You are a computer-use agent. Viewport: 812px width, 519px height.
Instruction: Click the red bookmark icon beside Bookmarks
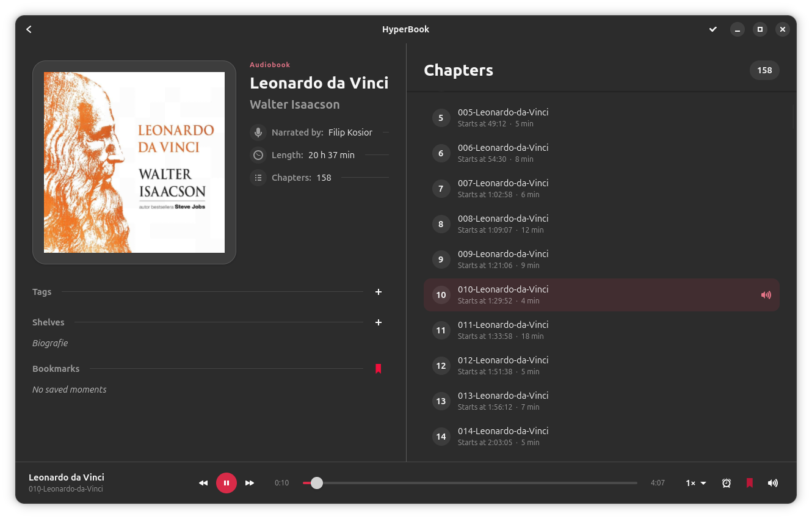pos(379,369)
